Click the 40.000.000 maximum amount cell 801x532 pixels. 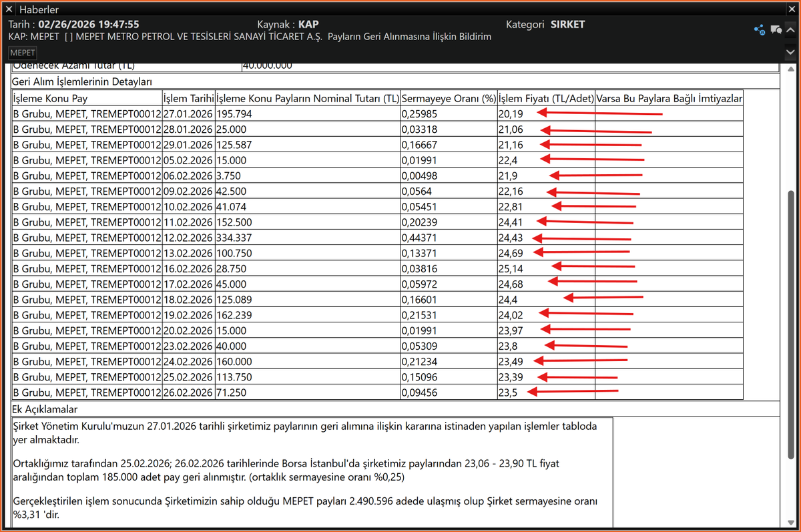510,66
